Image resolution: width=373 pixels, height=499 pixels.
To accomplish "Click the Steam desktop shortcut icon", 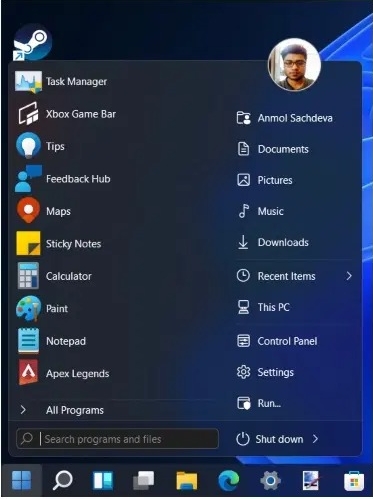I will click(32, 43).
